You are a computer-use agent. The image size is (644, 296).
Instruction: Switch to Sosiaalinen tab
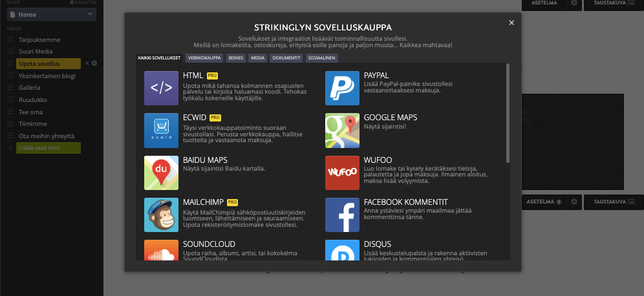(323, 58)
